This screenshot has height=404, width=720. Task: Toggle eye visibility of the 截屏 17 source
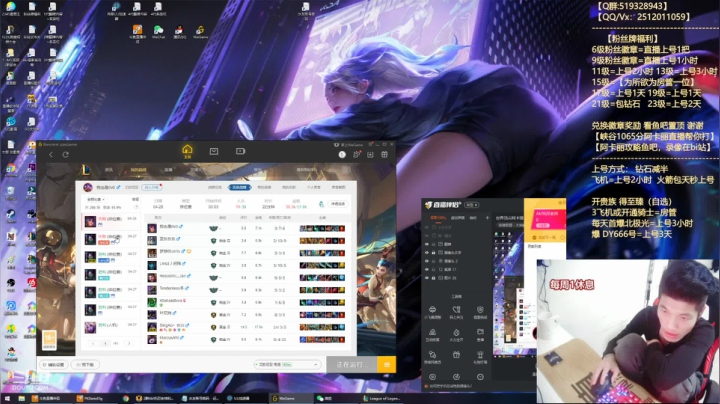coord(427,269)
